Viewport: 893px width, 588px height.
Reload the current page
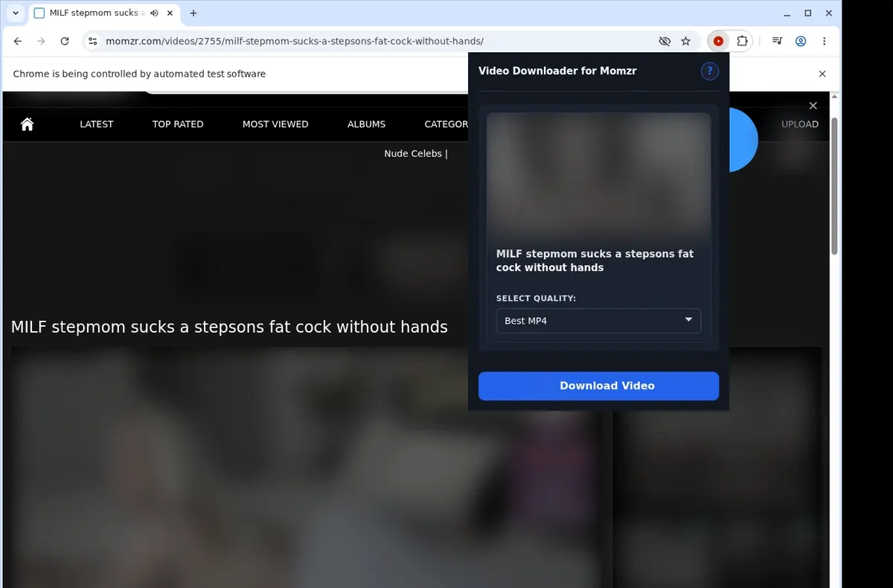[65, 42]
